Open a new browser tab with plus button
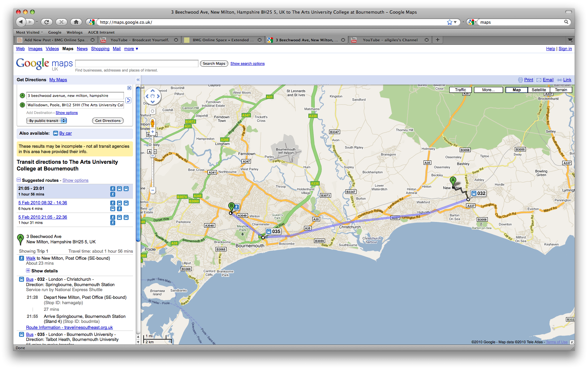588x369 pixels. click(438, 40)
